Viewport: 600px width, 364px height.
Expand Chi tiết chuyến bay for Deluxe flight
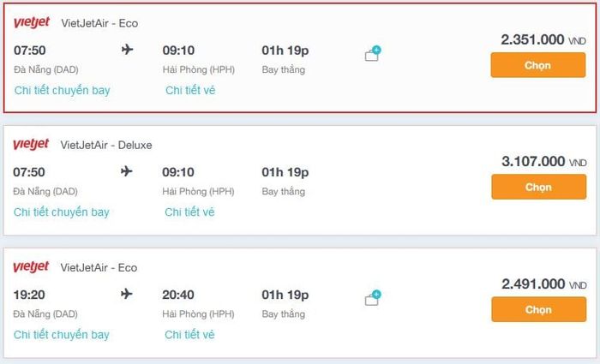62,212
